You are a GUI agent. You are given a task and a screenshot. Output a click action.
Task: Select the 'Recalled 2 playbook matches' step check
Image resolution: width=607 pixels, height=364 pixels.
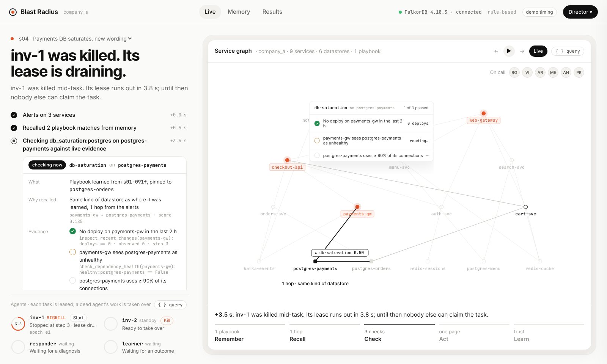pos(14,128)
